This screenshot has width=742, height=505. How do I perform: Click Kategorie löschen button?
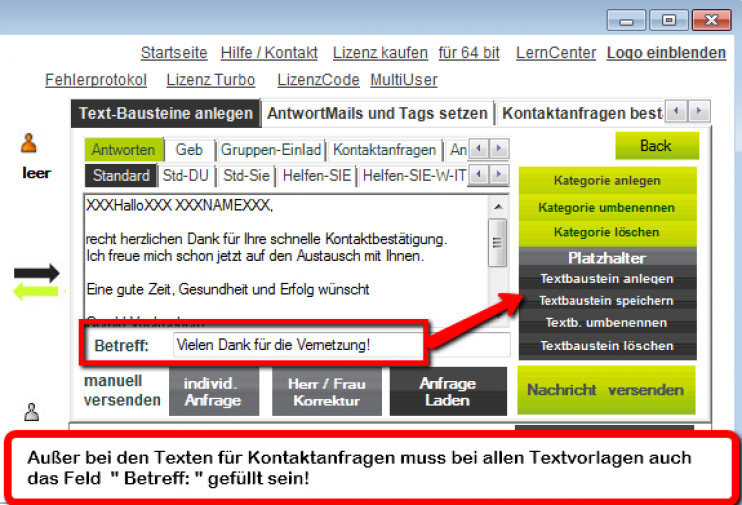608,232
